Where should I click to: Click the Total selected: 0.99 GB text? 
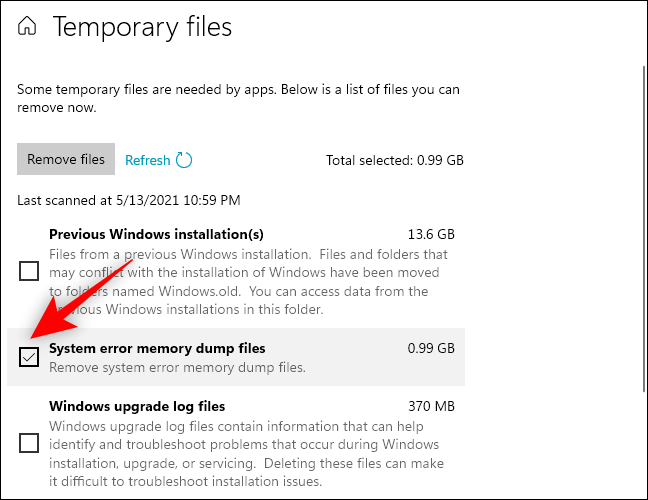[395, 160]
